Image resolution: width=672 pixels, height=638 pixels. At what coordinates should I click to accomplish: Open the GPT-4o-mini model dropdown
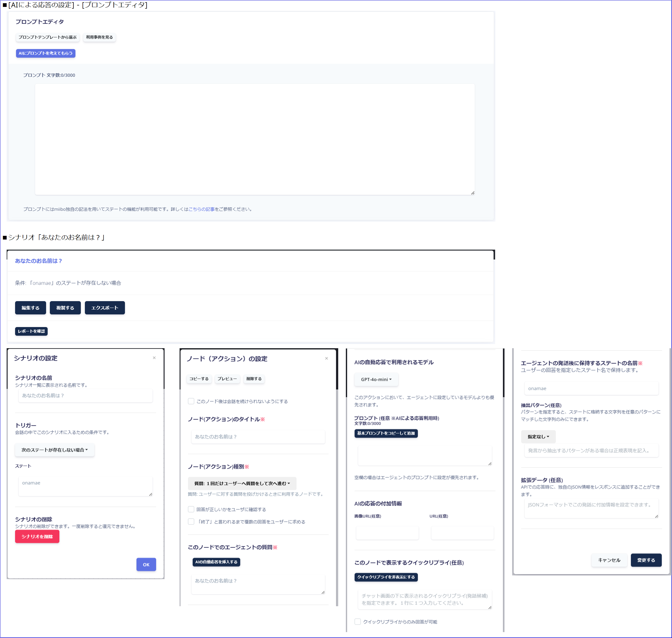376,379
